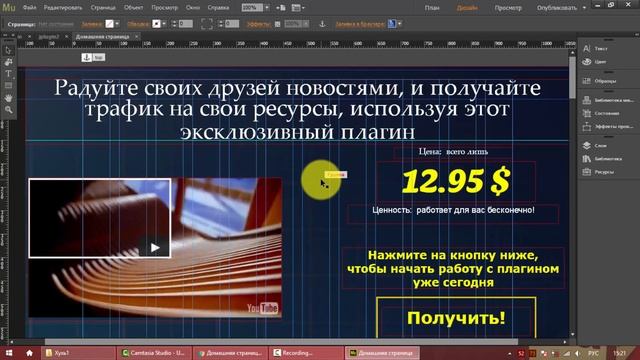Switch to Просмотр preview mode at top right

[x=508, y=8]
